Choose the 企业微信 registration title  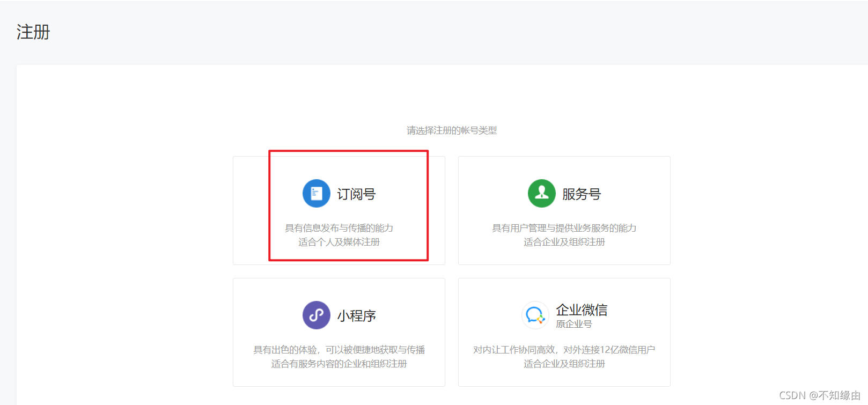582,310
